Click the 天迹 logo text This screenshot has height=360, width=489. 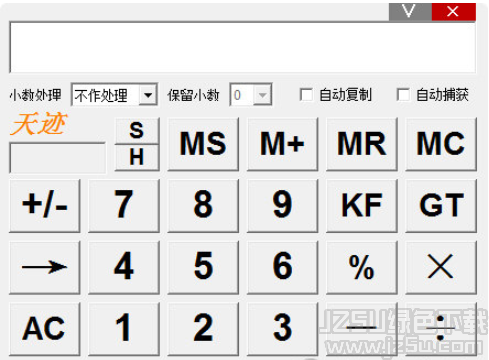point(39,124)
